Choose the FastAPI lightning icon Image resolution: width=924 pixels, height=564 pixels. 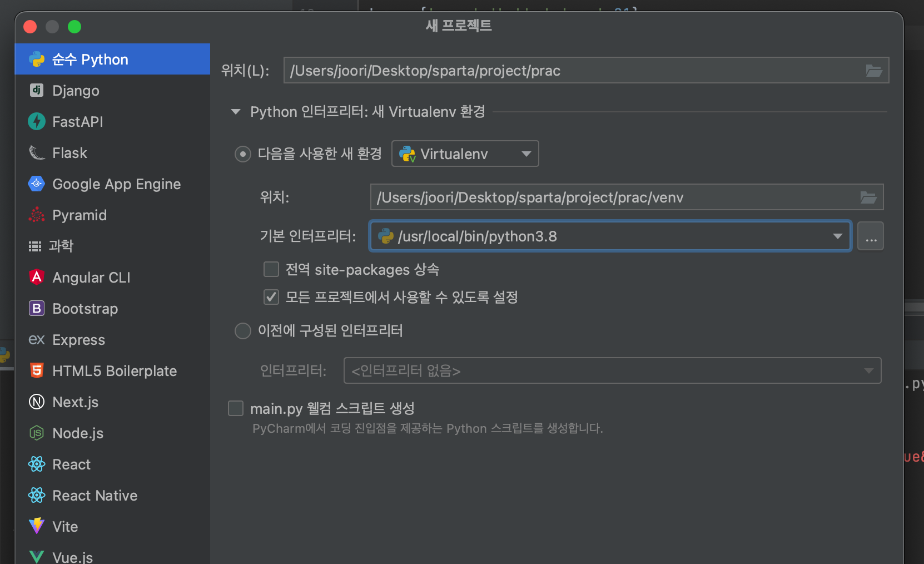(37, 121)
